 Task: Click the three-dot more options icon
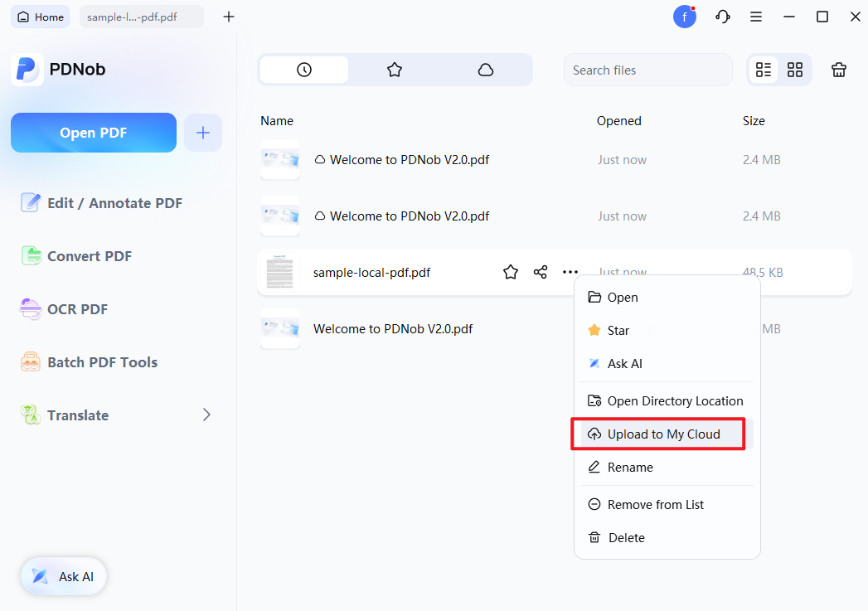coord(570,272)
